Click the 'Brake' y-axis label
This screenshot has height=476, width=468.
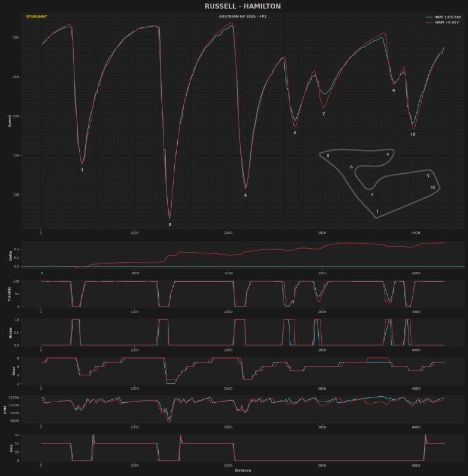coord(11,333)
